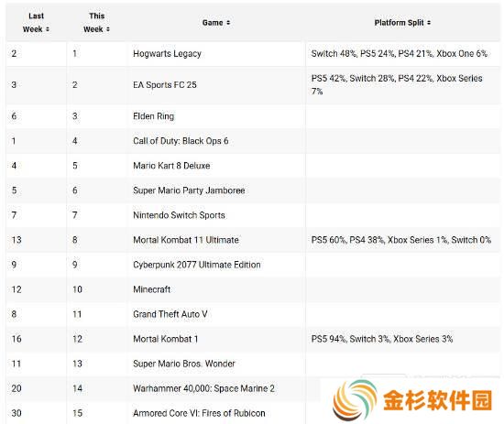Screen dimensions: 504x424
Task: Click last week rank 13 for Mortal Kombat 11
Action: (16, 240)
